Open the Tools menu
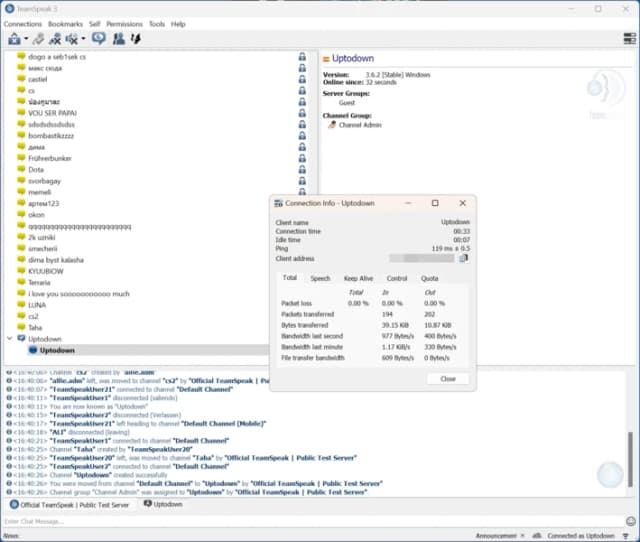 point(157,24)
